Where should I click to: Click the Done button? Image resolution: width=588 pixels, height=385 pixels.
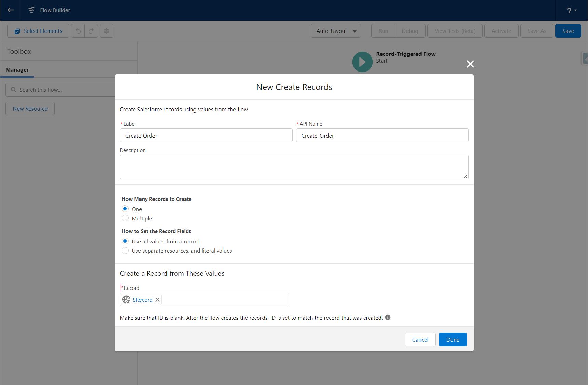(453, 339)
